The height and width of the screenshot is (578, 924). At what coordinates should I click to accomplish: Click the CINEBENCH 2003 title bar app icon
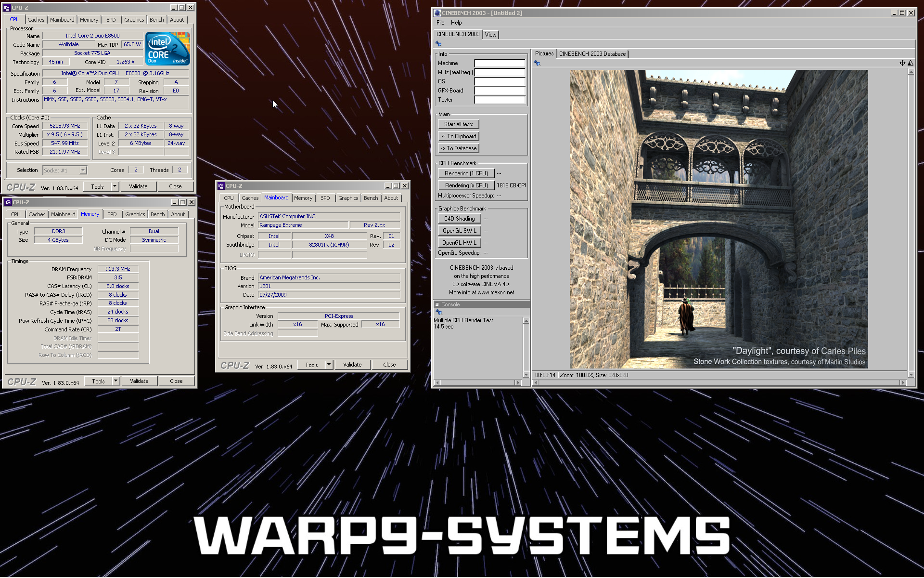coord(437,13)
